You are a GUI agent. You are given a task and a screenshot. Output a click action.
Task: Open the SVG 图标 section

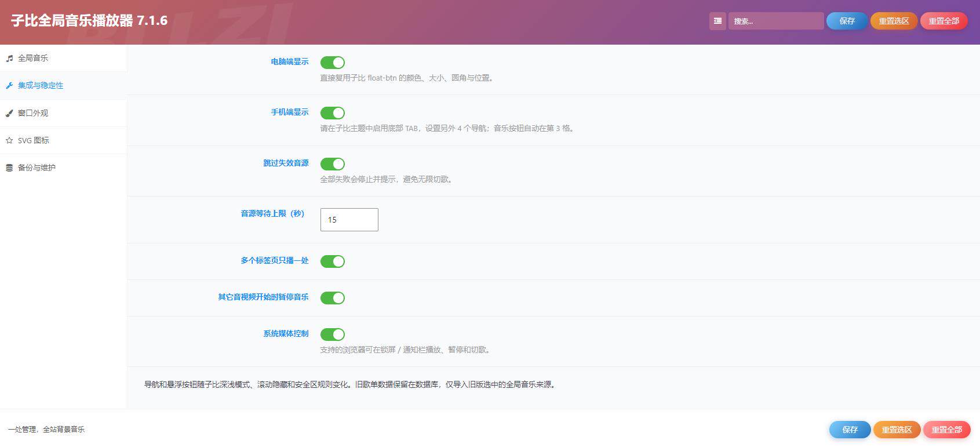63,140
